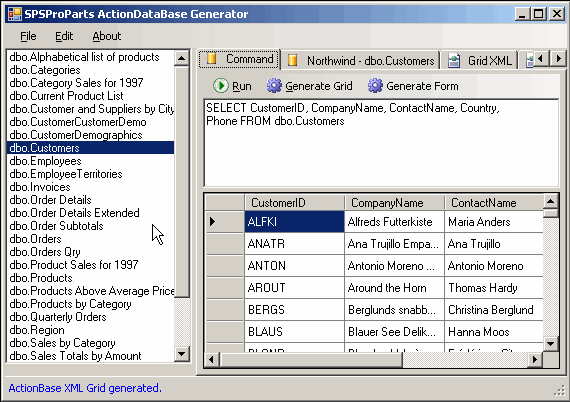570x402 pixels.
Task: Click the current row indicator arrow for ALFKI
Action: click(213, 221)
